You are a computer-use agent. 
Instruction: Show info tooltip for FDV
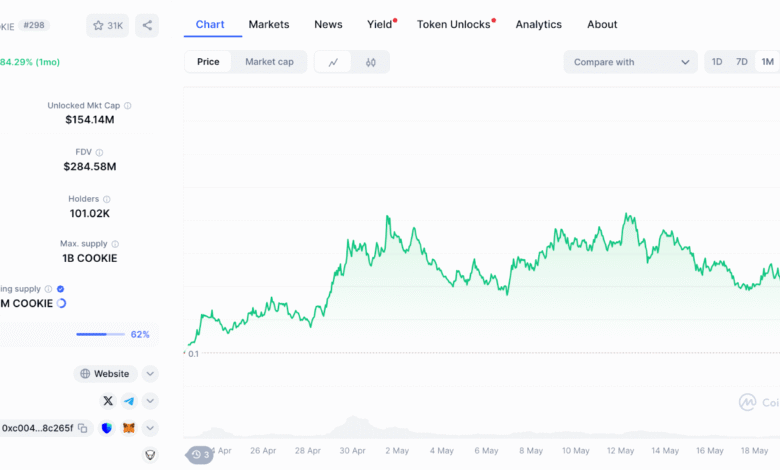pos(99,152)
